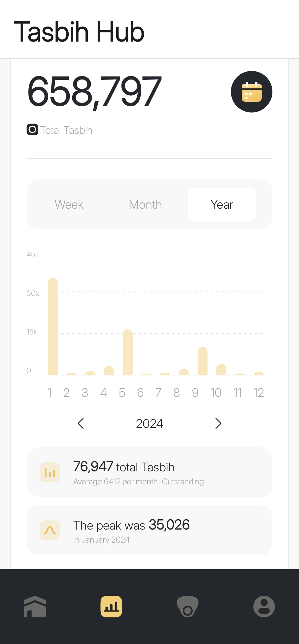Screen dimensions: 299x644
Task: Tap the Total Tasbih ring icon
Action: coord(32,129)
